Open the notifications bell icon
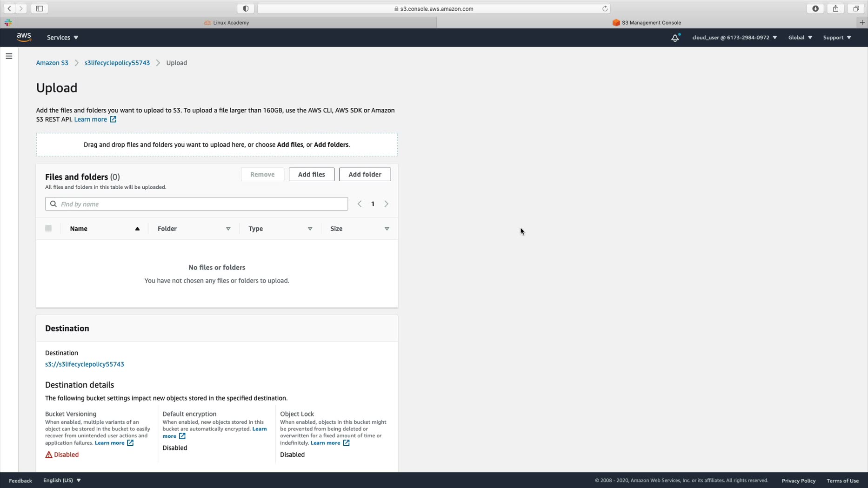Screen dimensions: 868x488 click(x=675, y=38)
